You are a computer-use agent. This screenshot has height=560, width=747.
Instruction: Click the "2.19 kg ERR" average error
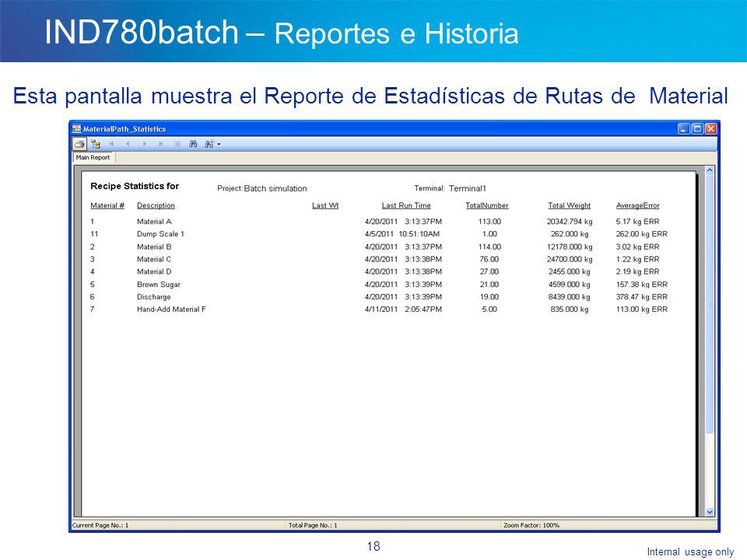click(638, 272)
